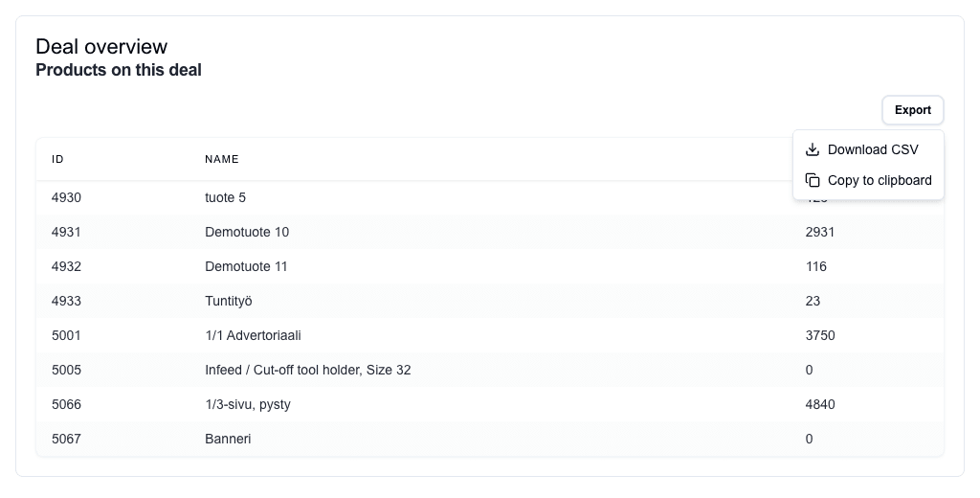The image size is (980, 498).
Task: Click the product name Tuntityö
Action: point(229,301)
